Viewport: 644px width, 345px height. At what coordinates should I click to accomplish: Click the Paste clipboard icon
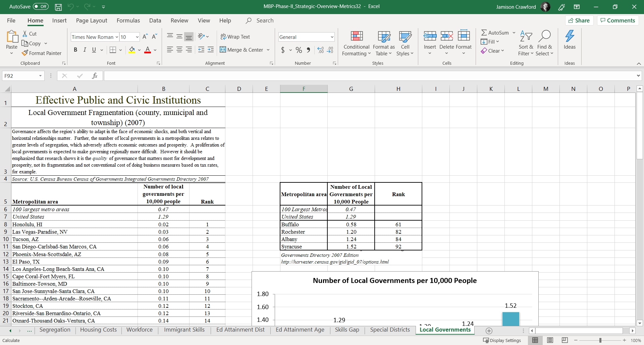pyautogui.click(x=12, y=37)
